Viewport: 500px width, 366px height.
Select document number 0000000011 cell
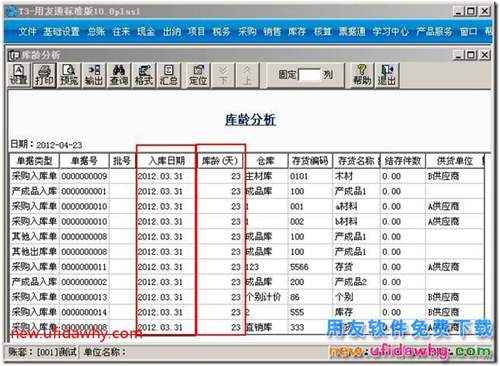[84, 267]
